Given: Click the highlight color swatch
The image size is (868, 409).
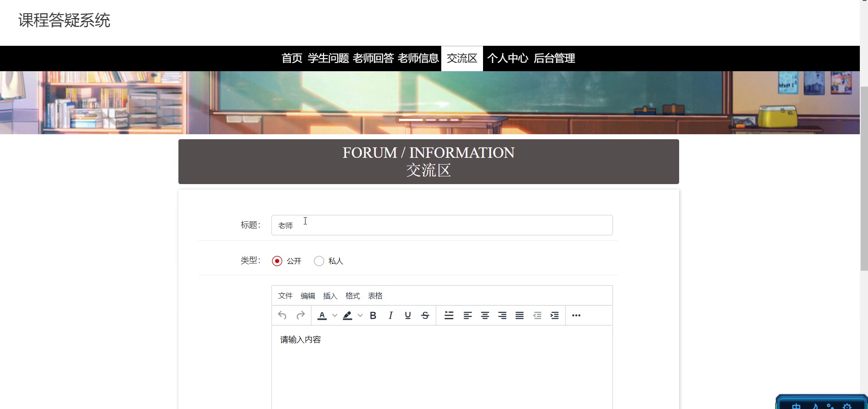Looking at the screenshot, I should [347, 315].
